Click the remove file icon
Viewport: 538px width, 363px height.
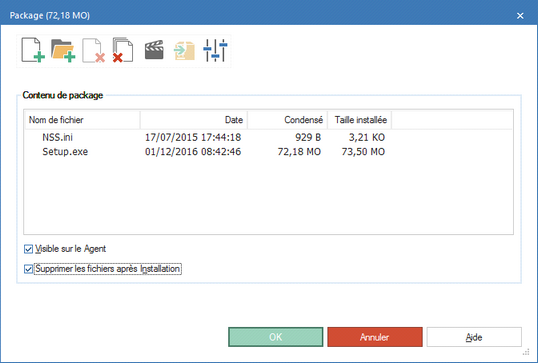(93, 50)
